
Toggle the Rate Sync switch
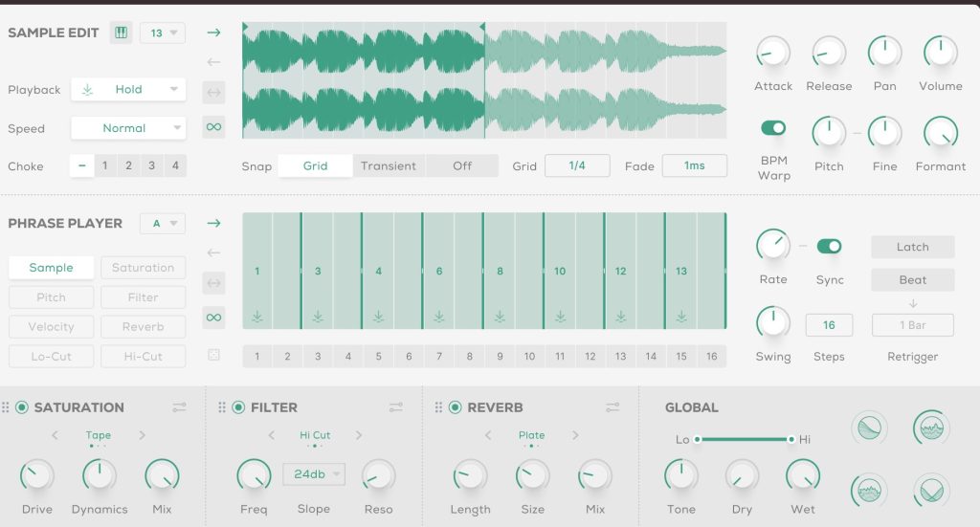pyautogui.click(x=829, y=247)
